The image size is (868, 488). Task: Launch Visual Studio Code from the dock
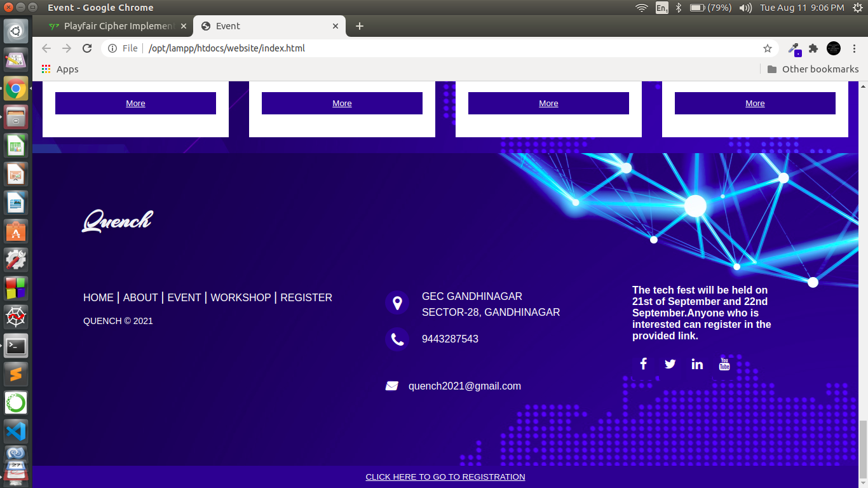pos(16,431)
